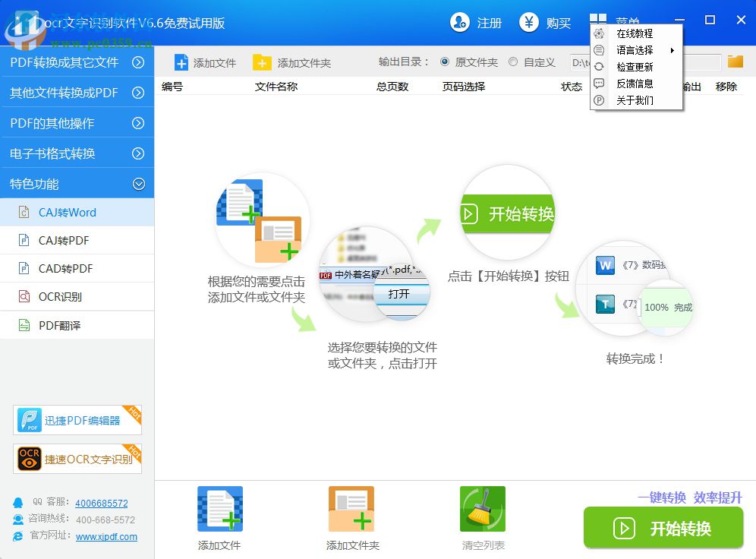Image resolution: width=756 pixels, height=559 pixels.
Task: Open the www.xjpdf.com website link
Action: [106, 536]
